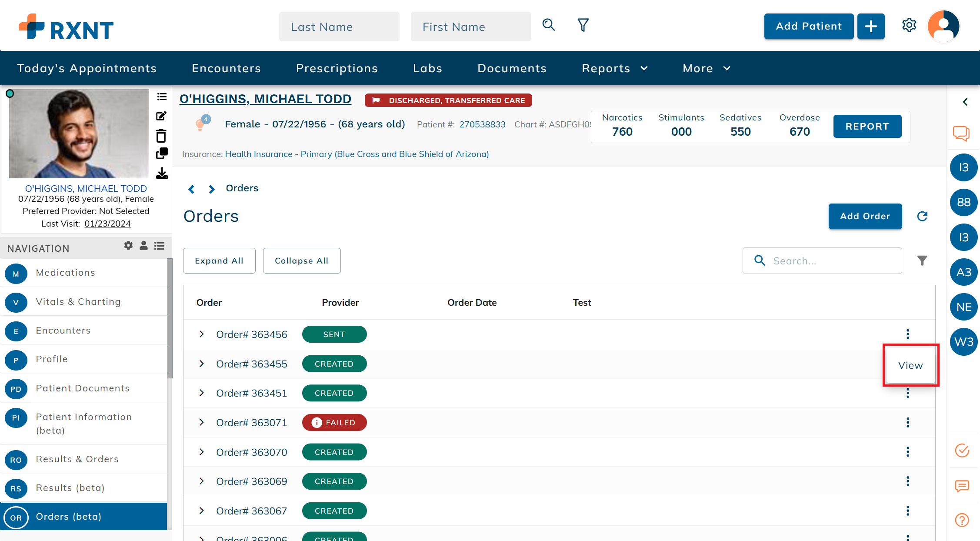Open the patient search filter funnel
This screenshot has width=980, height=541.
tap(583, 25)
